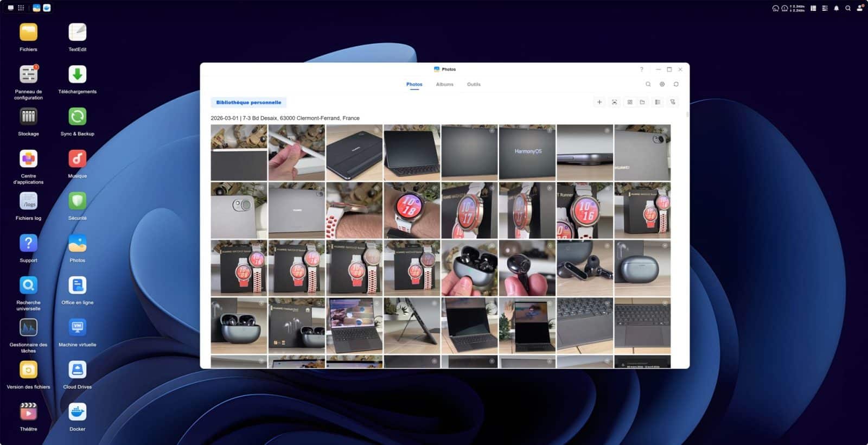Open search inside the Photos window
This screenshot has width=868, height=445.
pos(648,84)
